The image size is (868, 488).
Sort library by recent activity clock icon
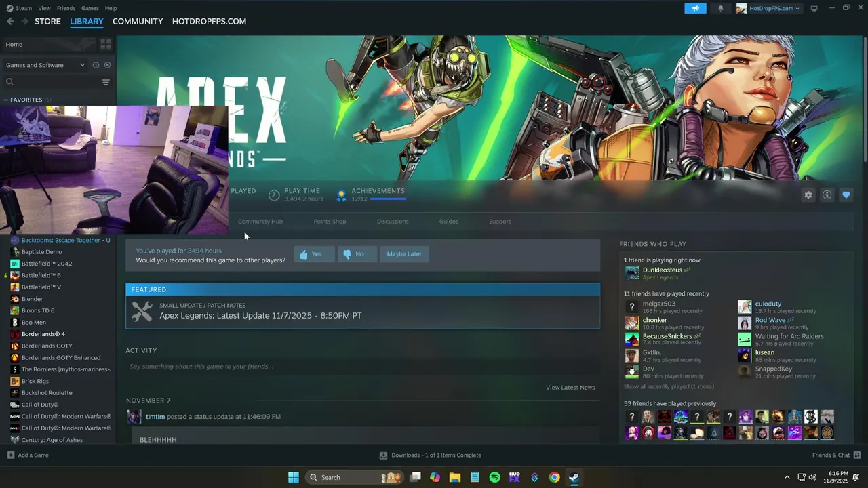click(x=96, y=65)
